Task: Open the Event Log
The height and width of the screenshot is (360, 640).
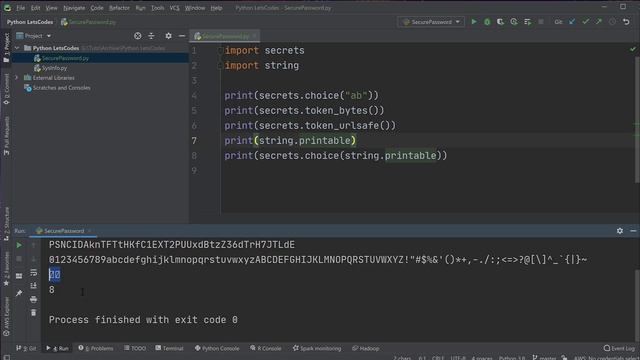Action: point(620,348)
